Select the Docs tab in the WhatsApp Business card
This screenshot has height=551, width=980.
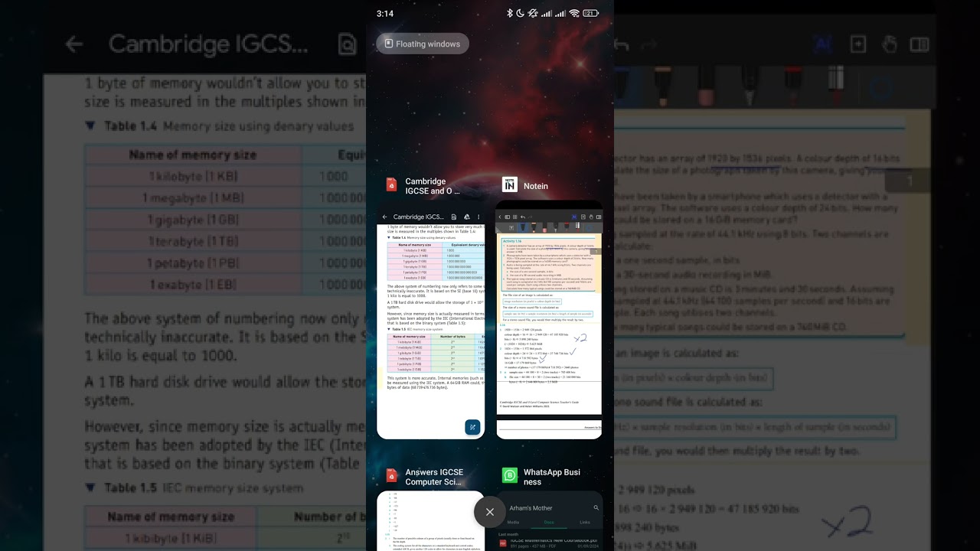point(549,522)
